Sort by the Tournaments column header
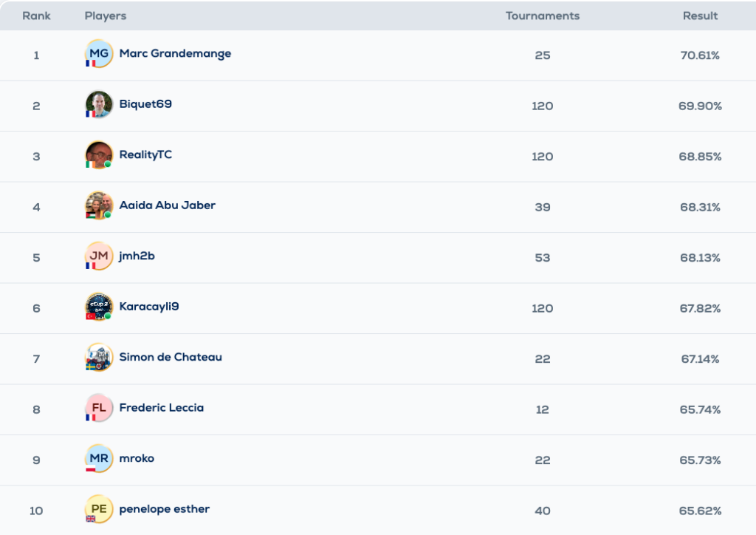Screen dimensions: 756x535 coord(542,16)
